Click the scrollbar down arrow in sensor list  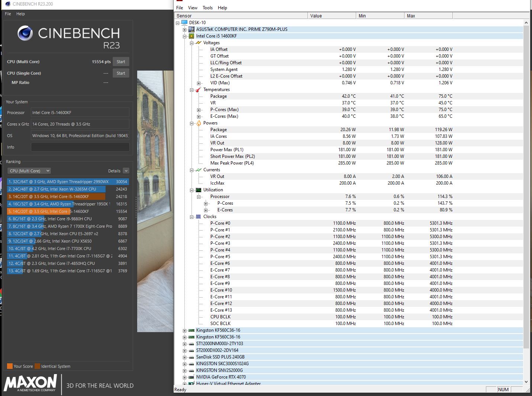click(526, 382)
